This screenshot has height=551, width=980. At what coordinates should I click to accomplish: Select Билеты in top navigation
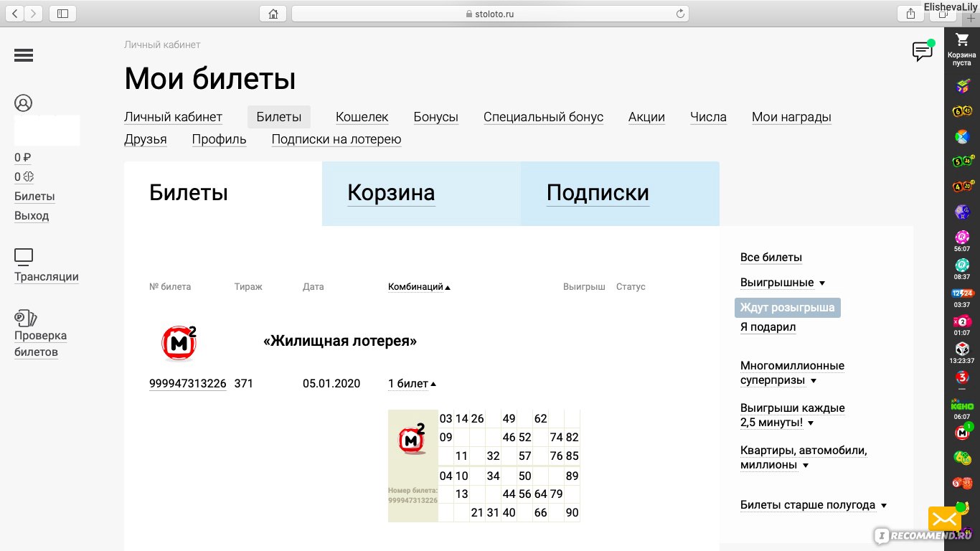279,117
